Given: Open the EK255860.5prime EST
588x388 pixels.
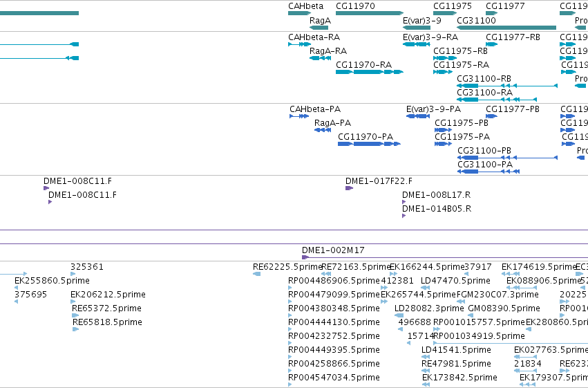Looking at the screenshot, I should [x=16, y=288].
